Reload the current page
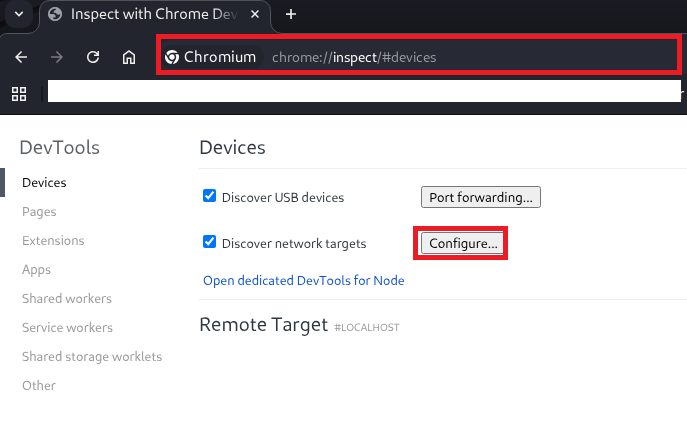This screenshot has width=687, height=437. click(93, 57)
